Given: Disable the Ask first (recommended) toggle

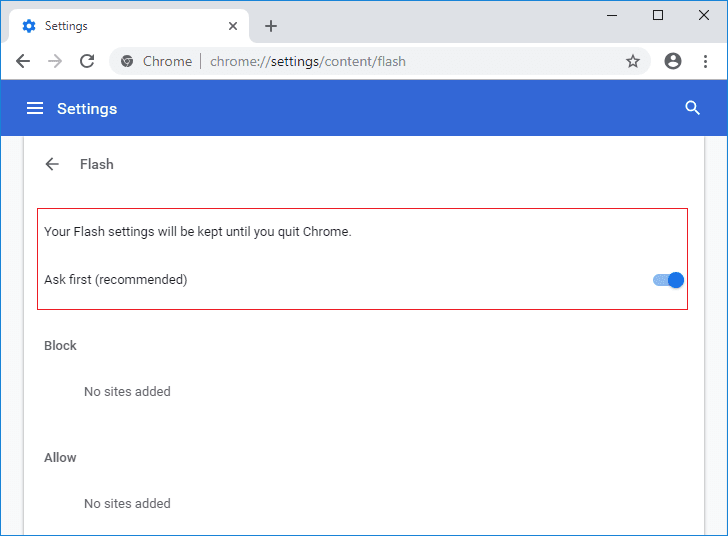Looking at the screenshot, I should click(668, 280).
